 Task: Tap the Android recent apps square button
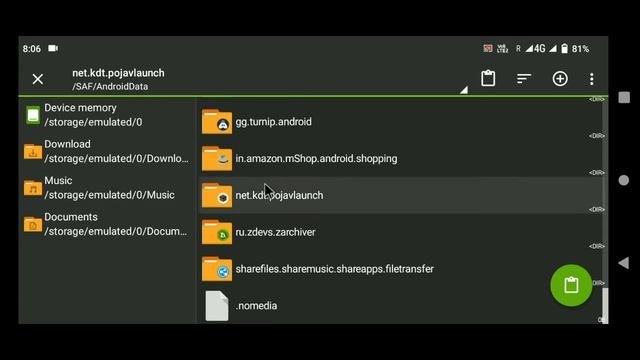[x=624, y=98]
